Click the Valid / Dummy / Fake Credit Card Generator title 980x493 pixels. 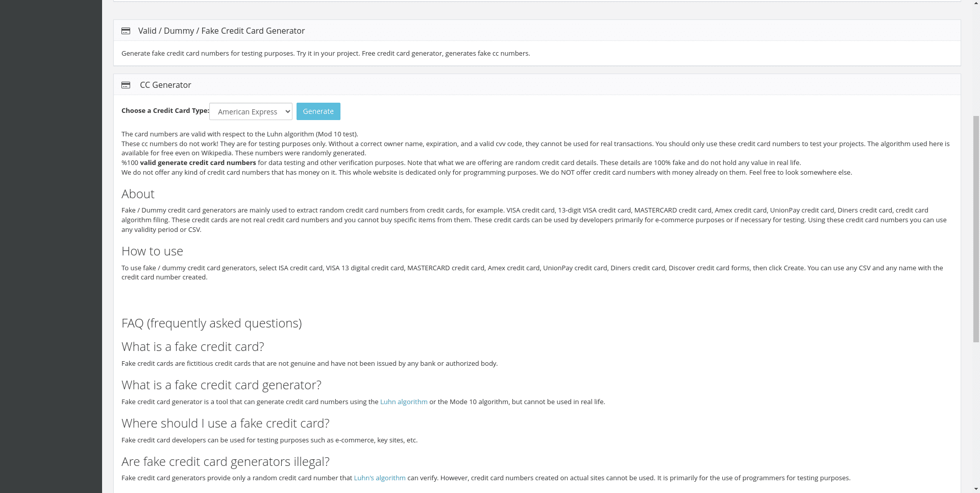(221, 31)
